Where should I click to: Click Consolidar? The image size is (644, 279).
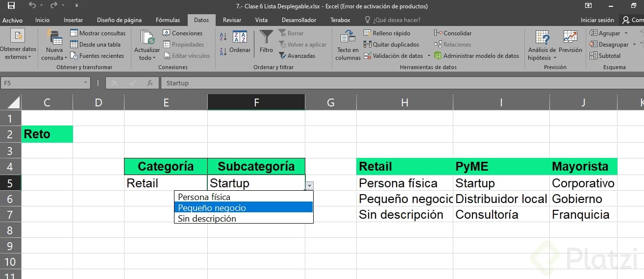click(452, 33)
